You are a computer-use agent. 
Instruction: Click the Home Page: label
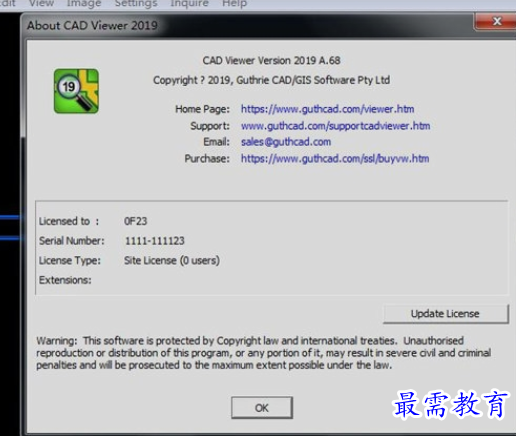coord(202,109)
